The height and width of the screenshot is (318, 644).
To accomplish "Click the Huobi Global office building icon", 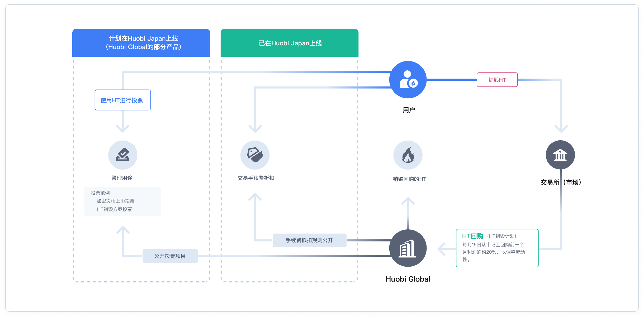I will click(x=408, y=248).
